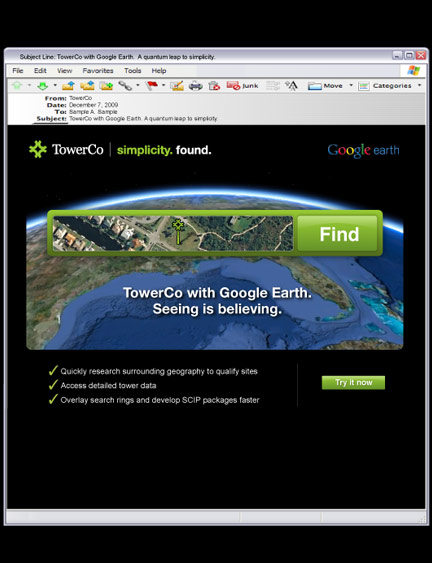
Task: Click the chain link attachment icon
Action: (x=125, y=86)
